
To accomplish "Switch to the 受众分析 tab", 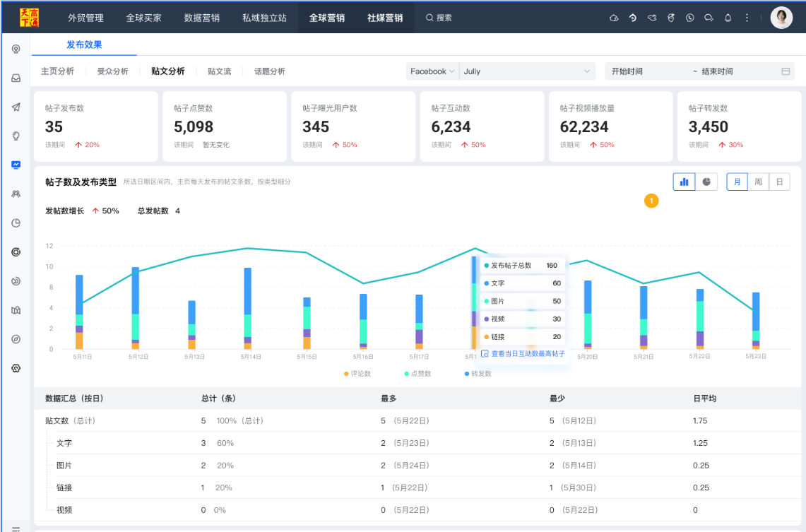I will point(112,71).
